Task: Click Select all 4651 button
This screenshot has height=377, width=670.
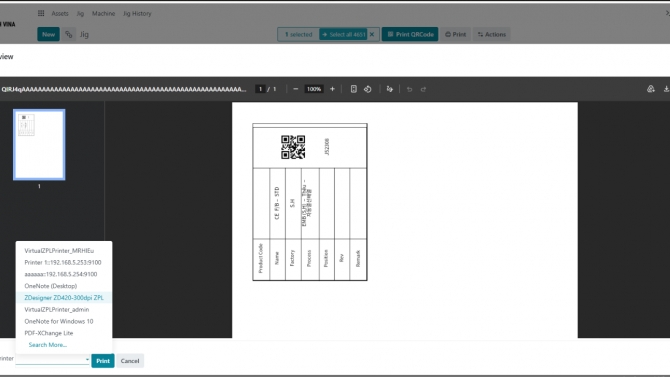Action: point(344,34)
